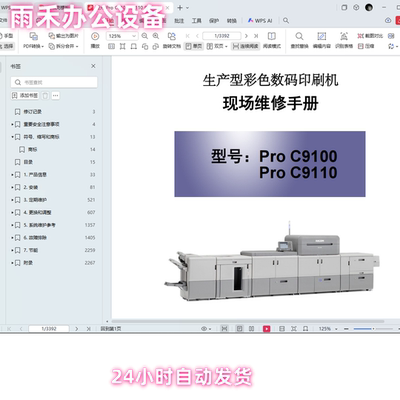Click the document's horizontal scrollbar

[247, 321]
